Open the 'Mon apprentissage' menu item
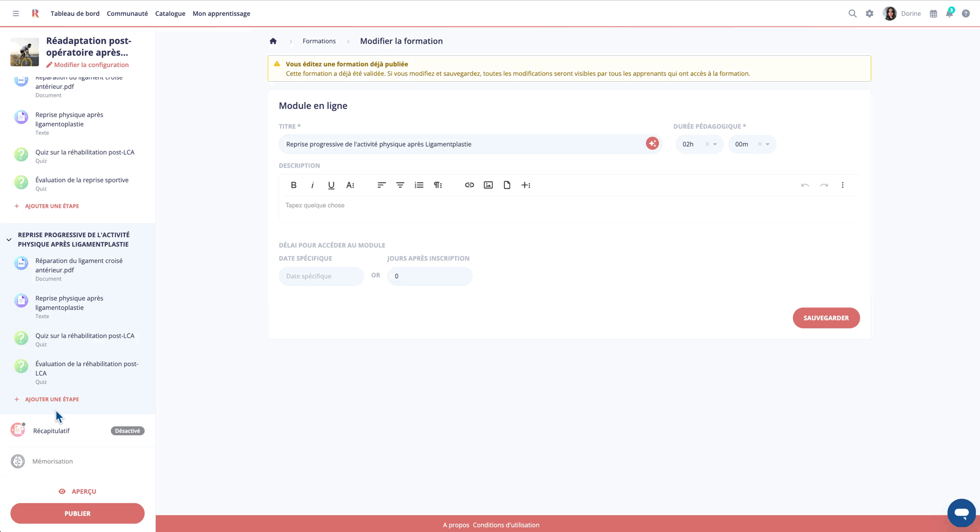The height and width of the screenshot is (532, 980). coord(221,13)
